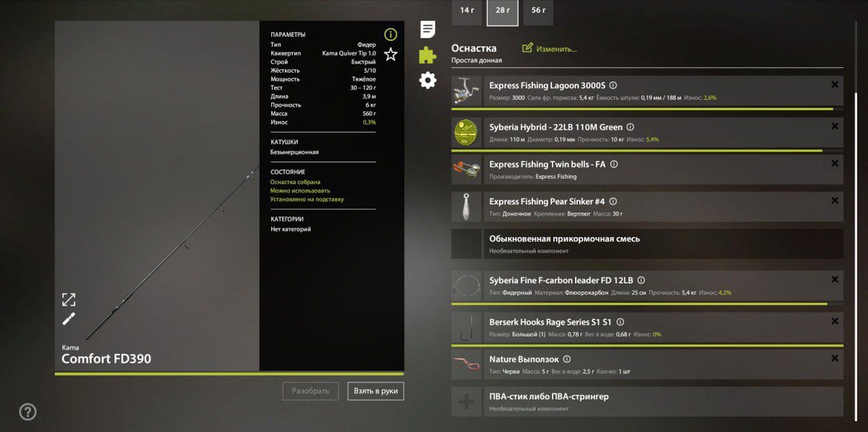This screenshot has width=868, height=432.
Task: Click the Lagoon 3000S reel thumbnail
Action: click(466, 91)
